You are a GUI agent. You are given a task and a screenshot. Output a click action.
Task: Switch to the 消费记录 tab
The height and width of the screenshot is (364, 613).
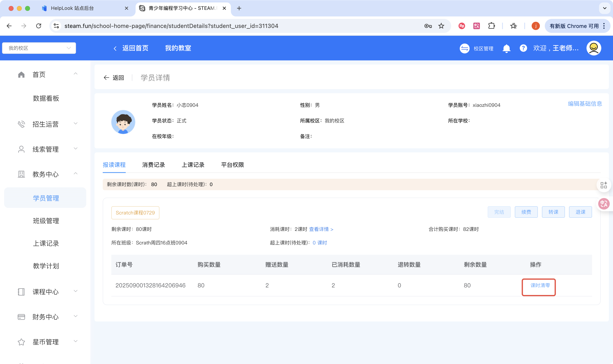click(x=153, y=165)
